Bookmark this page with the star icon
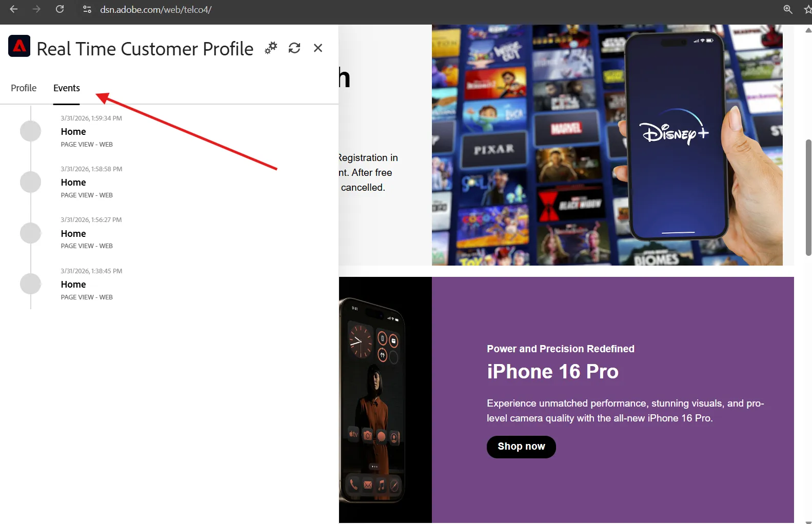Screen dimensions: 812x524 (808, 9)
